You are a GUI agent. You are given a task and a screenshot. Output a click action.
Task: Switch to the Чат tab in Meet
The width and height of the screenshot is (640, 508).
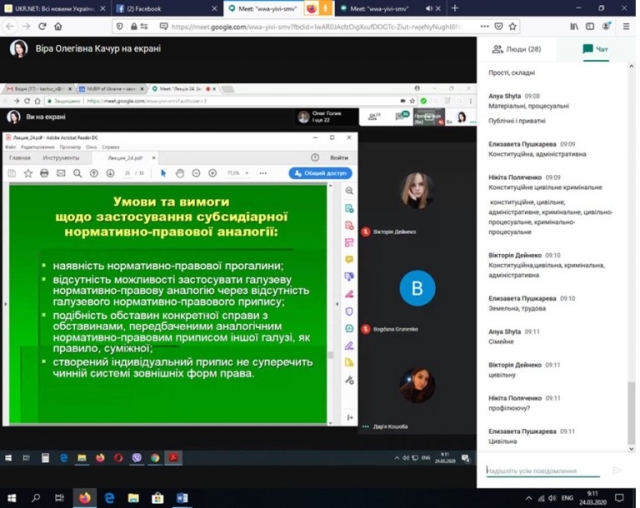click(596, 49)
